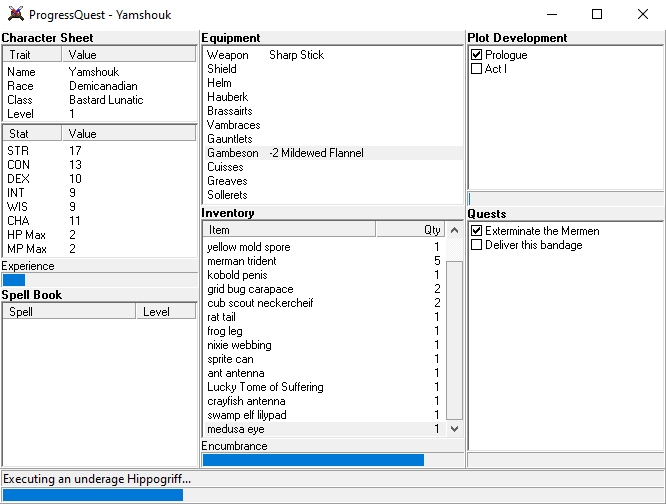Select the Gambeson Mildewed Flannel row
Viewport: 666px width, 504px height.
coord(333,153)
